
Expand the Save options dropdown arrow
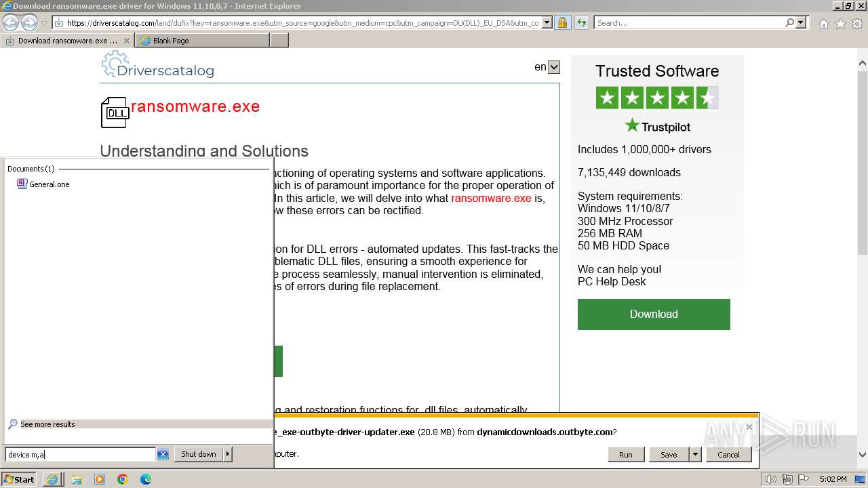click(695, 455)
